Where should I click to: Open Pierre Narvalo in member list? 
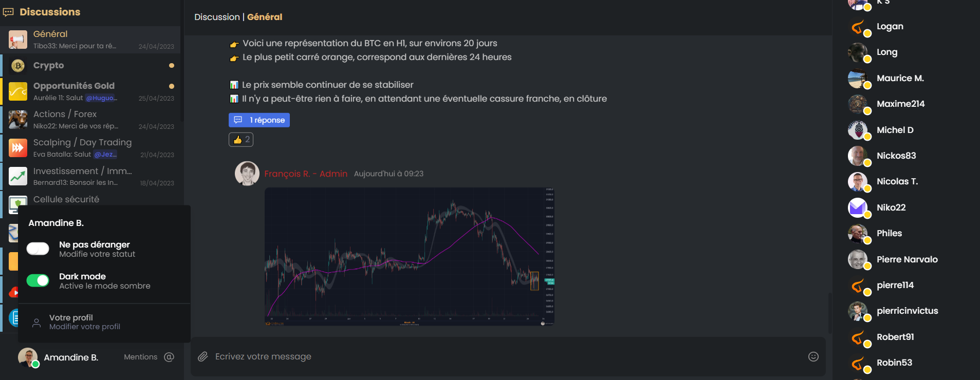click(907, 259)
